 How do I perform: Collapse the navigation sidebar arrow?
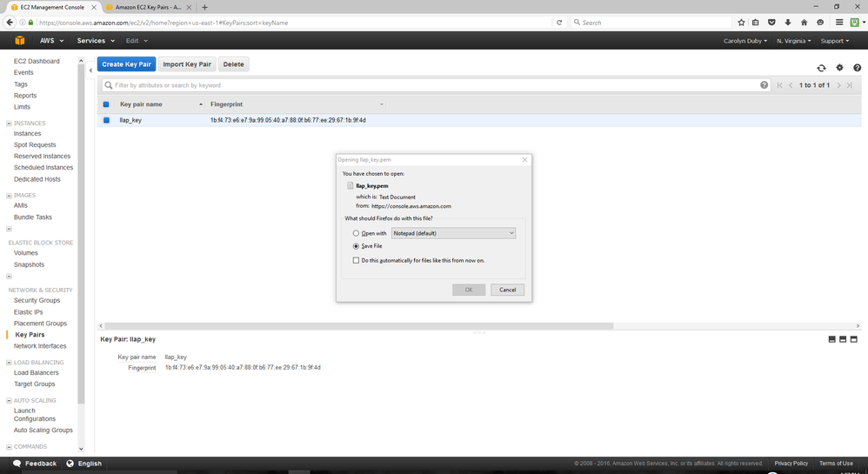pos(90,70)
